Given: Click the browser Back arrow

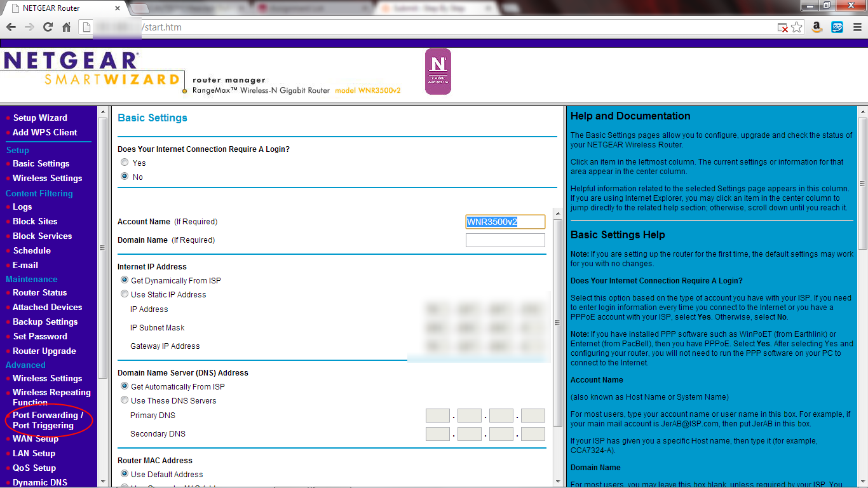Looking at the screenshot, I should [11, 27].
